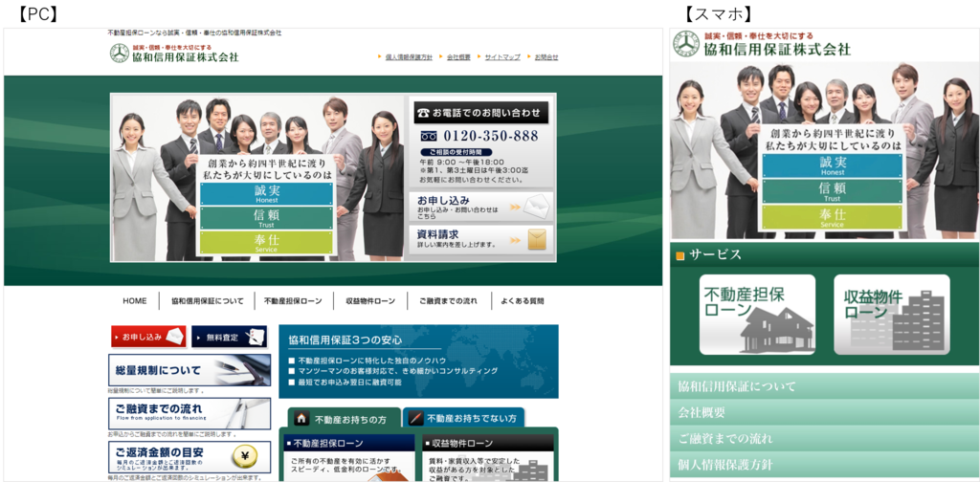Open サイトマップ link in PC header
980x482 pixels.
(502, 56)
